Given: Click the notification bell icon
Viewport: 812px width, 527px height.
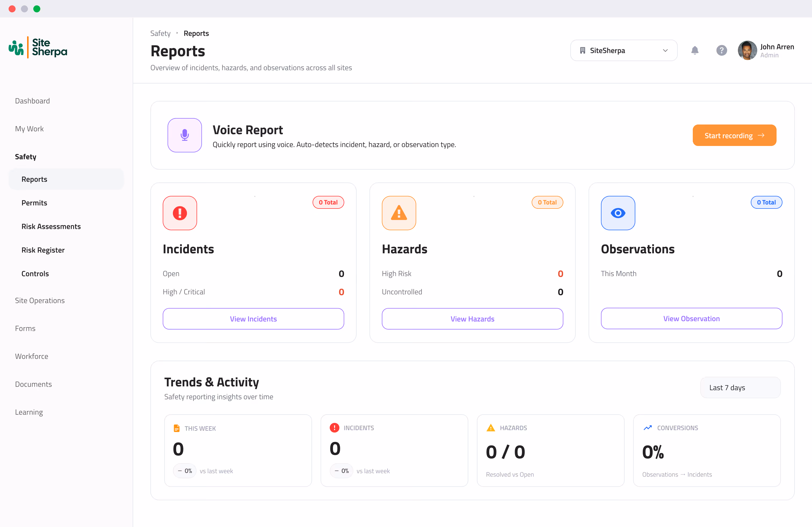Looking at the screenshot, I should tap(695, 50).
